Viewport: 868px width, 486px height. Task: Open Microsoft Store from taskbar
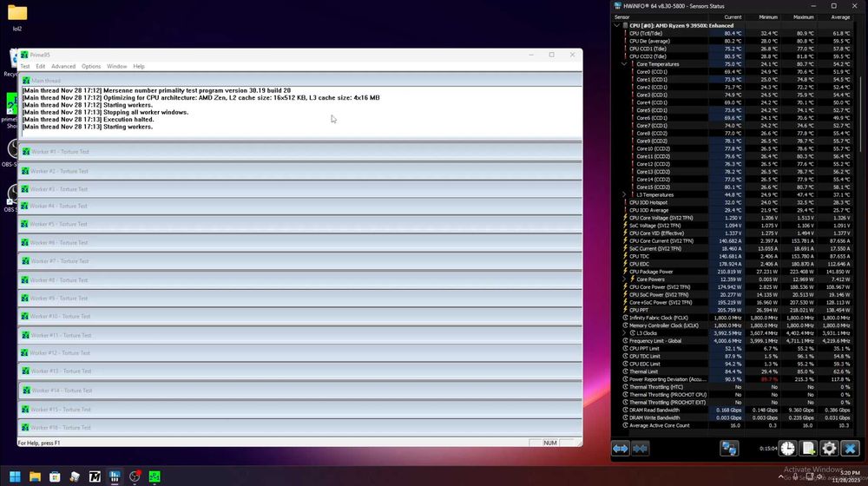(x=55, y=476)
